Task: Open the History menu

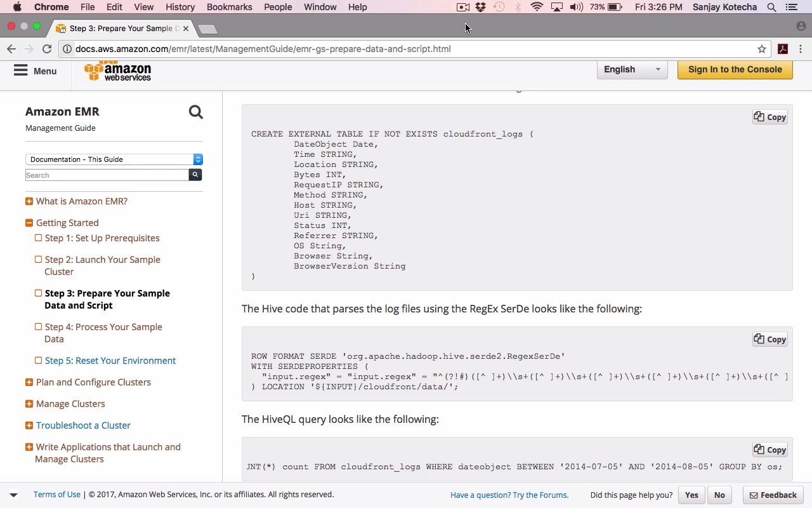Action: click(180, 7)
